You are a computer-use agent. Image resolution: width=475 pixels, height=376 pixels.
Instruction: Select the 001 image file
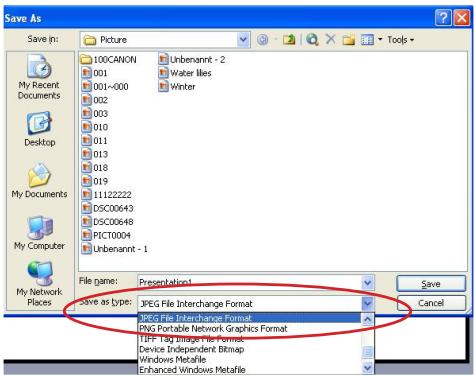point(95,73)
